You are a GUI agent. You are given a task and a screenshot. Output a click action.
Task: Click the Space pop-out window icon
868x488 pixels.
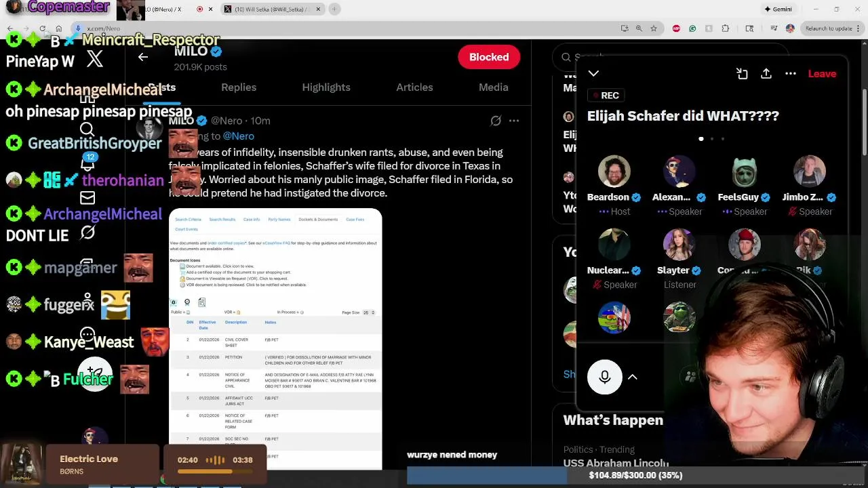tap(742, 73)
